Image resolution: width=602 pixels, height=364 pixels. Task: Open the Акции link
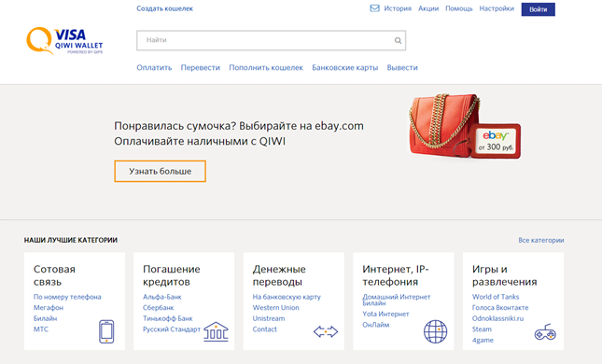[428, 8]
